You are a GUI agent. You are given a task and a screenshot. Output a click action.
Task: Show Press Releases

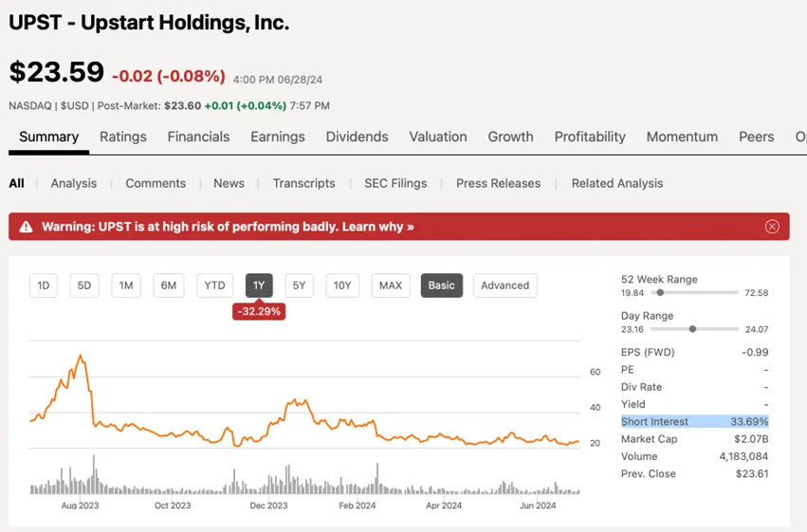coord(498,183)
